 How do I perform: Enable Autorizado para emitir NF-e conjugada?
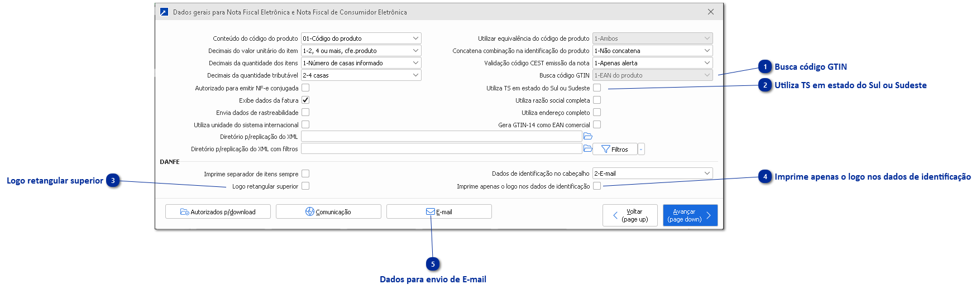coord(305,88)
